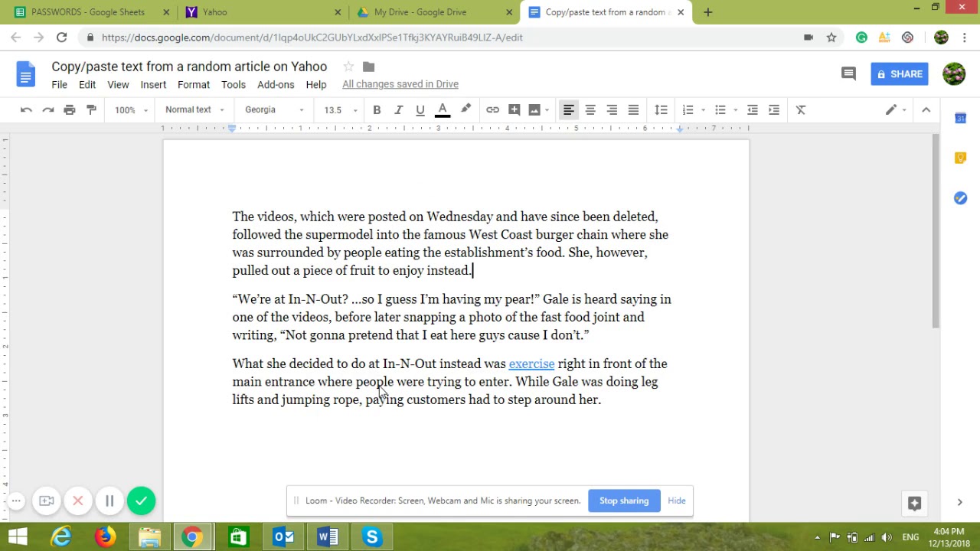Open Firefox from the Windows taskbar
Screen dimensions: 980x551
pos(105,537)
